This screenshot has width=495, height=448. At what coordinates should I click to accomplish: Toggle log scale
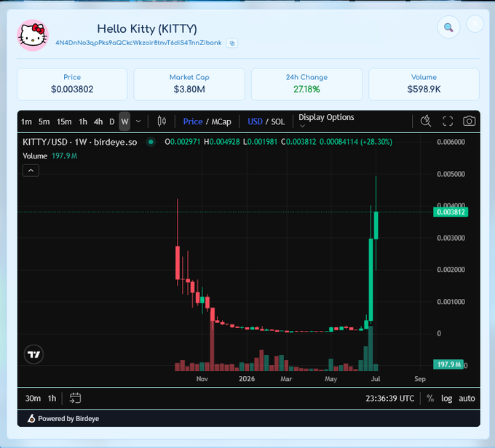point(446,399)
